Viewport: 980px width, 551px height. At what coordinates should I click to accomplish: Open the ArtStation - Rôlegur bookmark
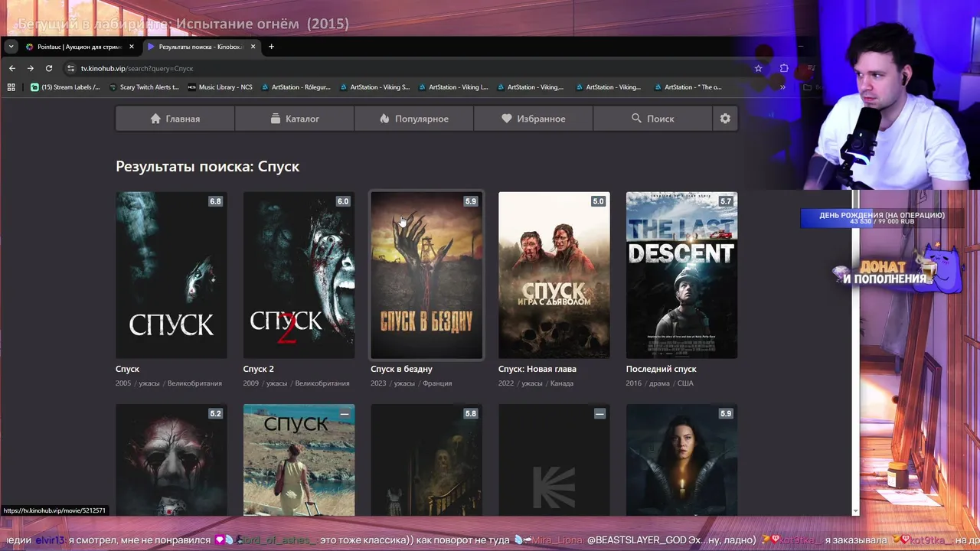296,87
